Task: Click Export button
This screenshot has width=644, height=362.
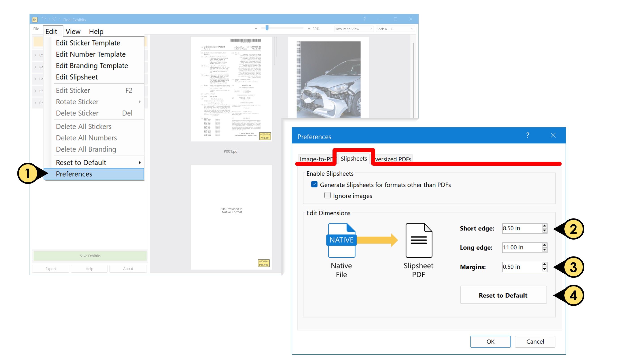Action: 51,269
